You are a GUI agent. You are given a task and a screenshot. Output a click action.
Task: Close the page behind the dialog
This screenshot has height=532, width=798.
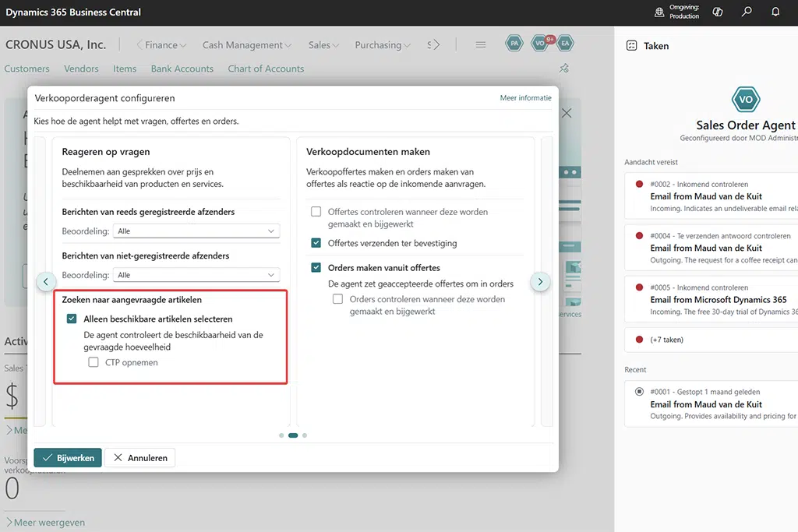567,114
